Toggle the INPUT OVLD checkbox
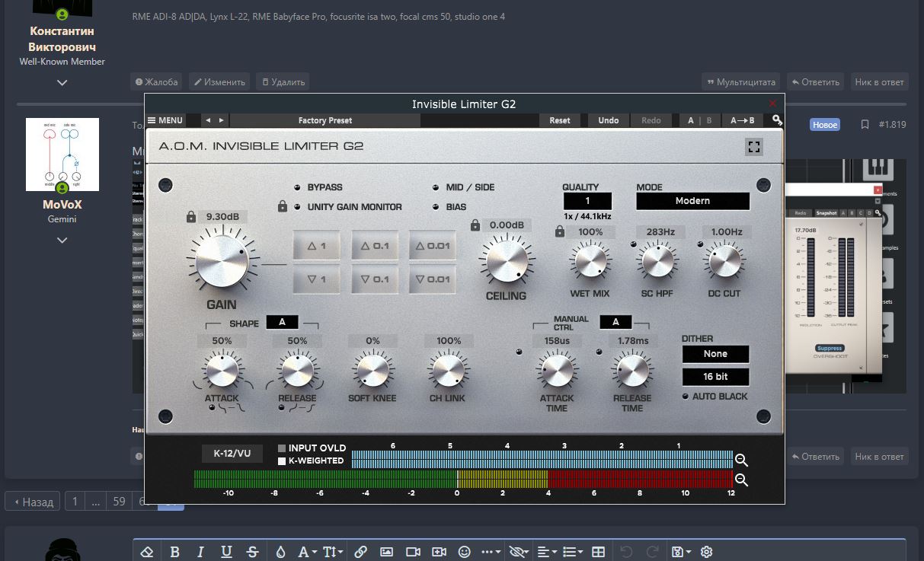This screenshot has height=561, width=924. point(282,448)
